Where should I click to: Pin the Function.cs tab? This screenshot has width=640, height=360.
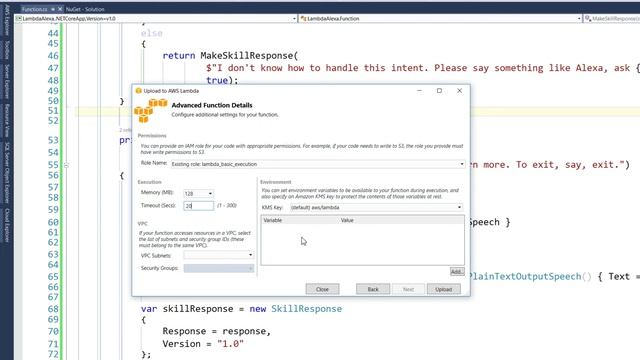(53, 9)
